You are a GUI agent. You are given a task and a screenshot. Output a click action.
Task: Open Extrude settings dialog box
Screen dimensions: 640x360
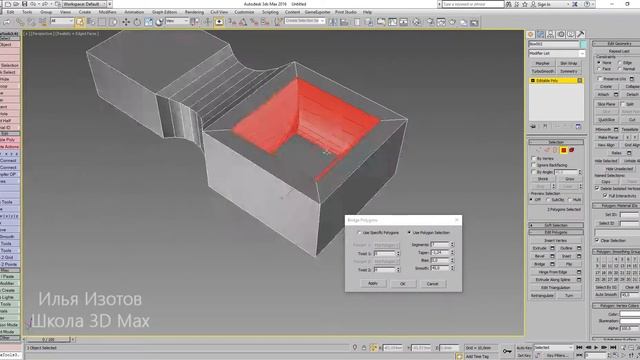pyautogui.click(x=552, y=248)
